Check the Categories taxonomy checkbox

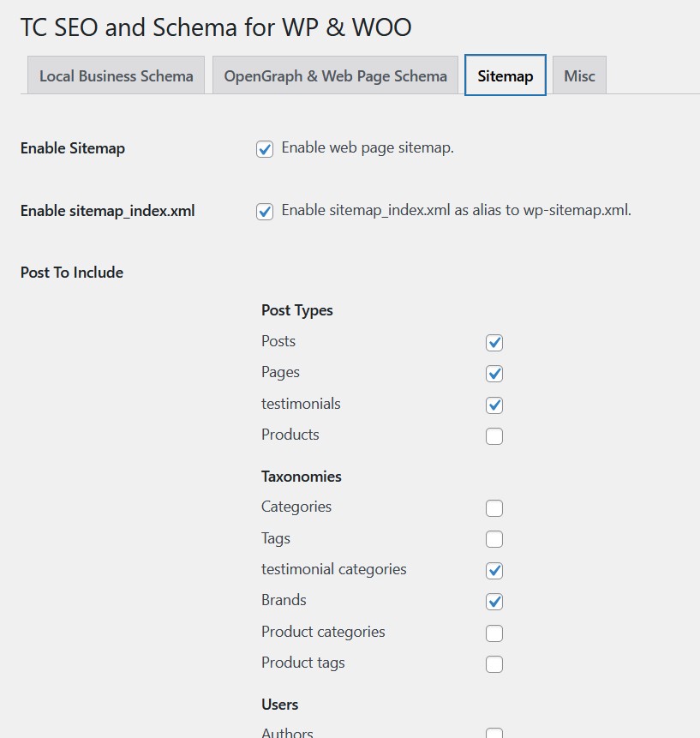(x=494, y=508)
